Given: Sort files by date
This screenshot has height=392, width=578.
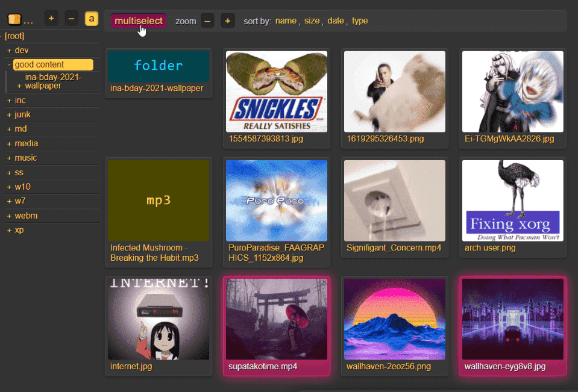Looking at the screenshot, I should tap(336, 21).
